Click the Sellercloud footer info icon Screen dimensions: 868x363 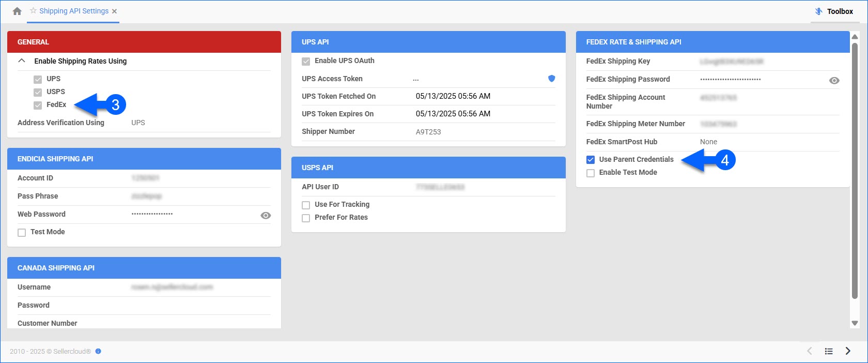pos(98,351)
